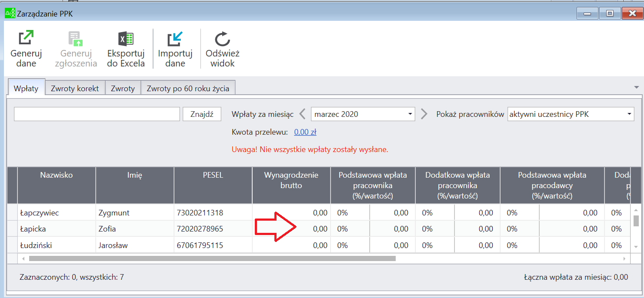Click the vertical scrollbar up arrow
The image size is (644, 298).
pyautogui.click(x=636, y=209)
